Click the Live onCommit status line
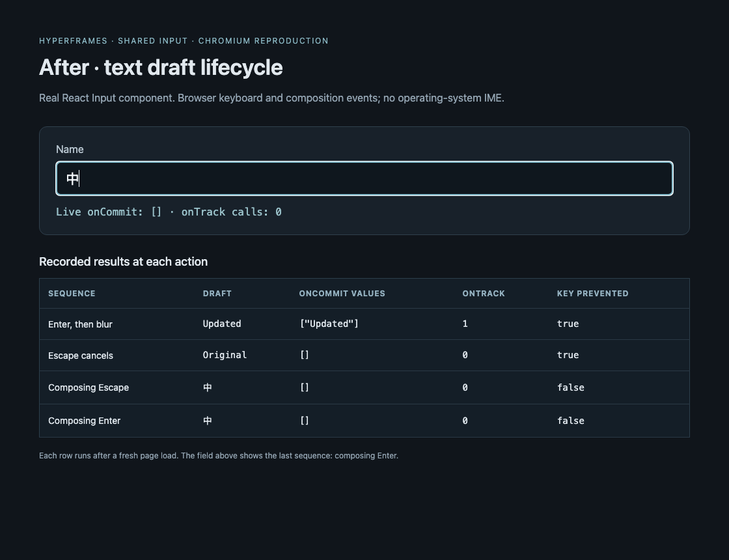Viewport: 729px width, 560px height. pyautogui.click(x=169, y=212)
